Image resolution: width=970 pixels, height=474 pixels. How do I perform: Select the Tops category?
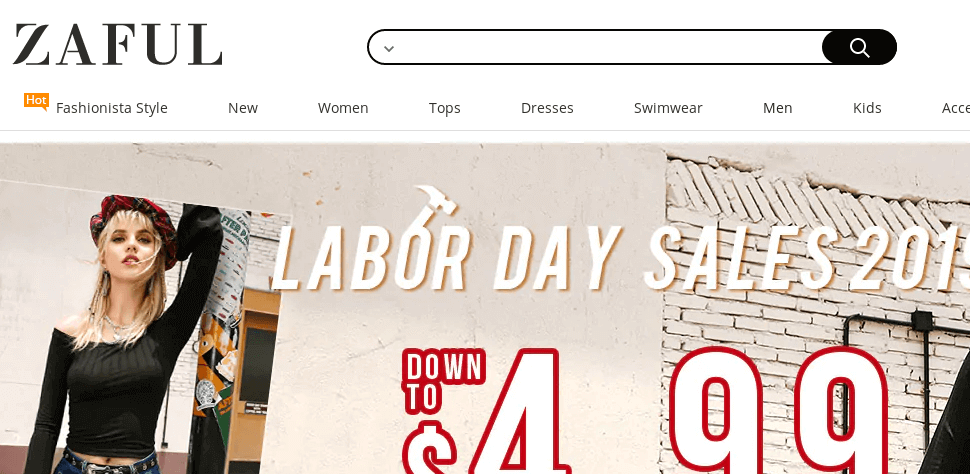coord(445,108)
